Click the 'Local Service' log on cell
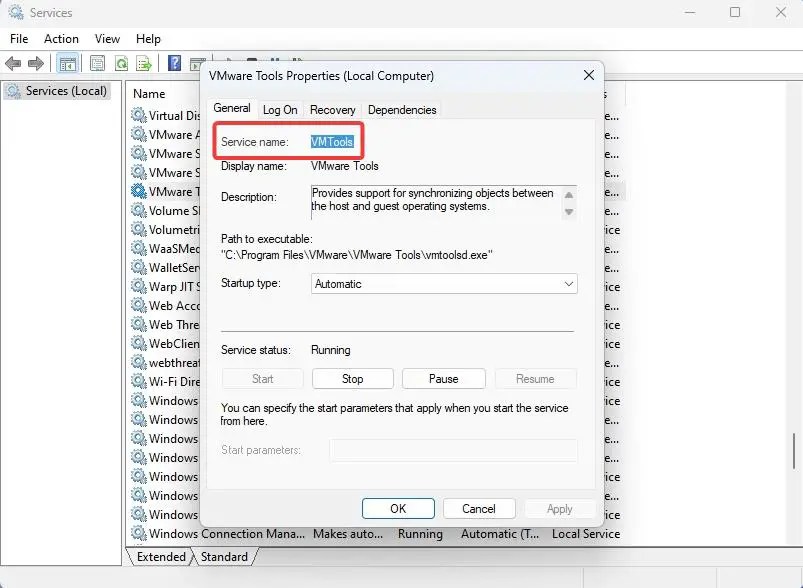This screenshot has width=803, height=588. click(586, 533)
